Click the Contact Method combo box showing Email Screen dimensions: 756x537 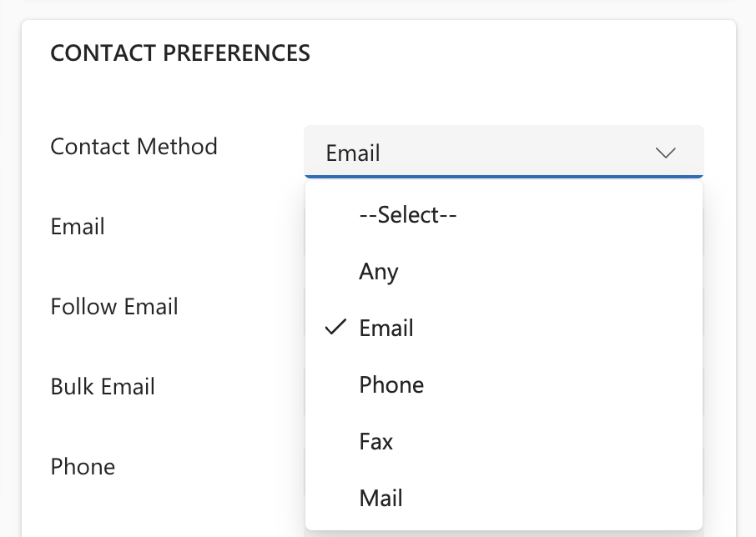[x=484, y=153]
